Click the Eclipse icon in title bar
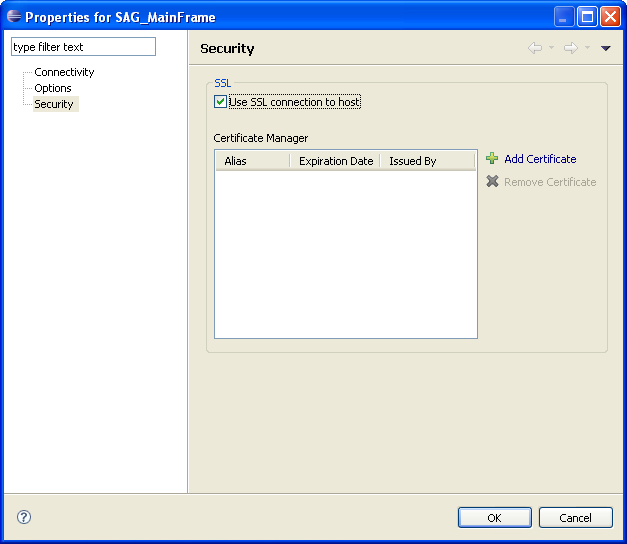 pos(14,16)
